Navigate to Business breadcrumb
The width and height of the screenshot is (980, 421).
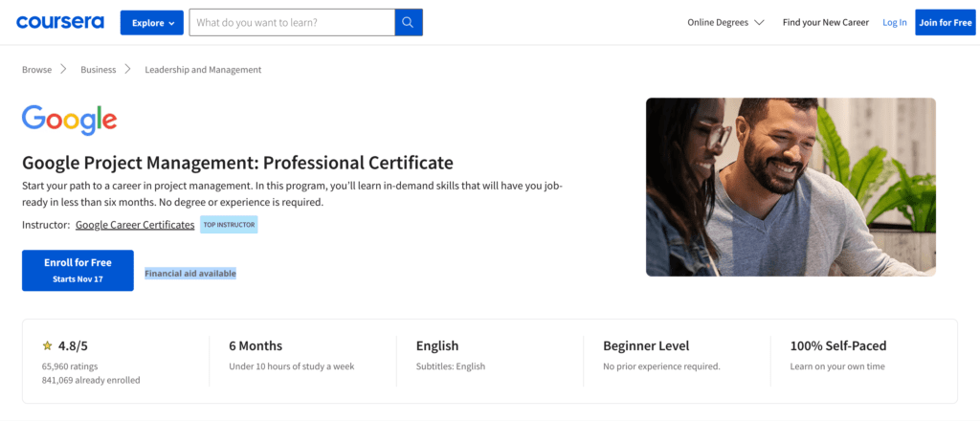coord(98,70)
